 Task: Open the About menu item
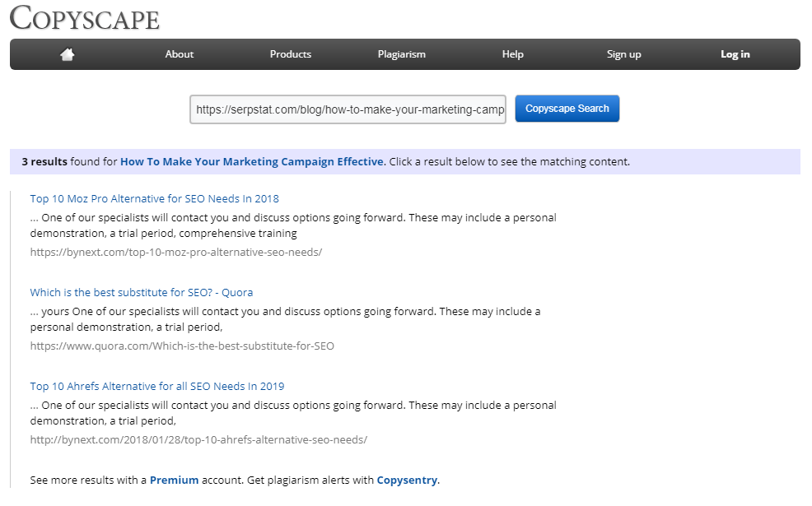[180, 54]
